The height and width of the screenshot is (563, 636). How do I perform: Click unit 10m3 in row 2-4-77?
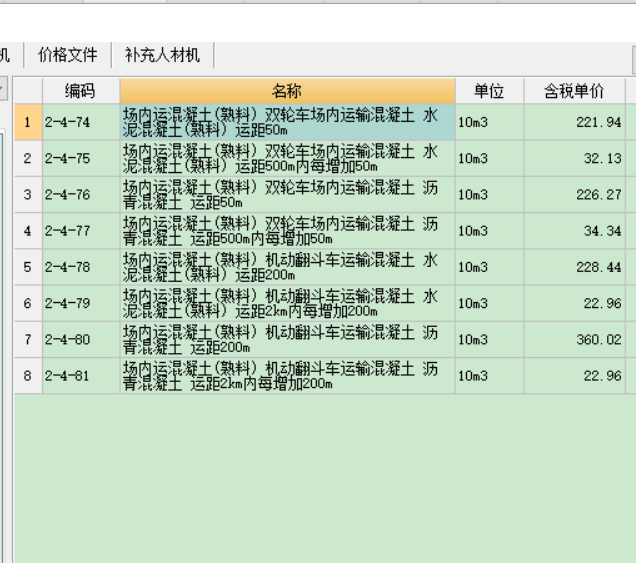(490, 231)
